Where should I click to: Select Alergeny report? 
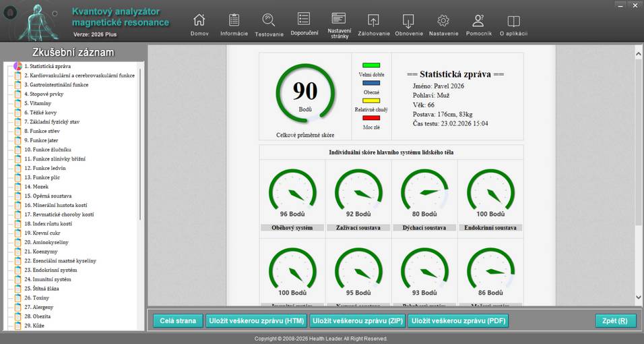(38, 307)
